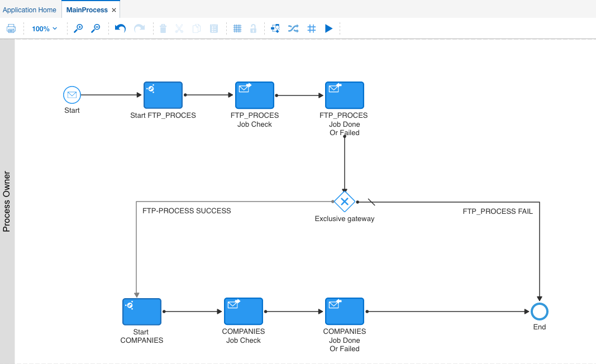Image resolution: width=596 pixels, height=364 pixels.
Task: Select the Start FTP_PROCES task node
Action: [163, 95]
